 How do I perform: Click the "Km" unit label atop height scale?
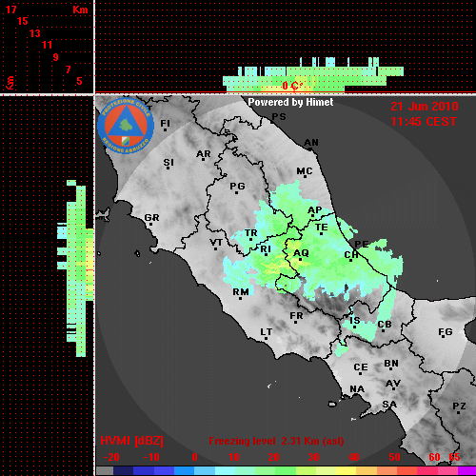80,10
